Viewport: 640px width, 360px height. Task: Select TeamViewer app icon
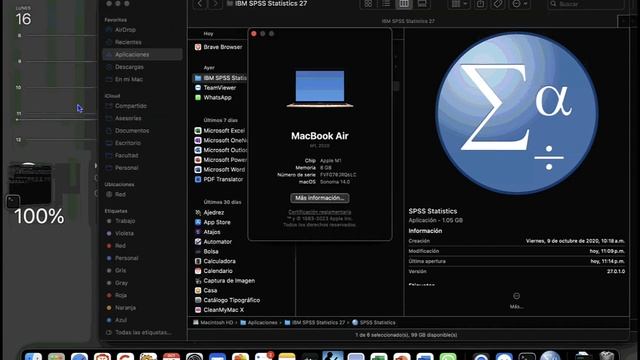(198, 87)
